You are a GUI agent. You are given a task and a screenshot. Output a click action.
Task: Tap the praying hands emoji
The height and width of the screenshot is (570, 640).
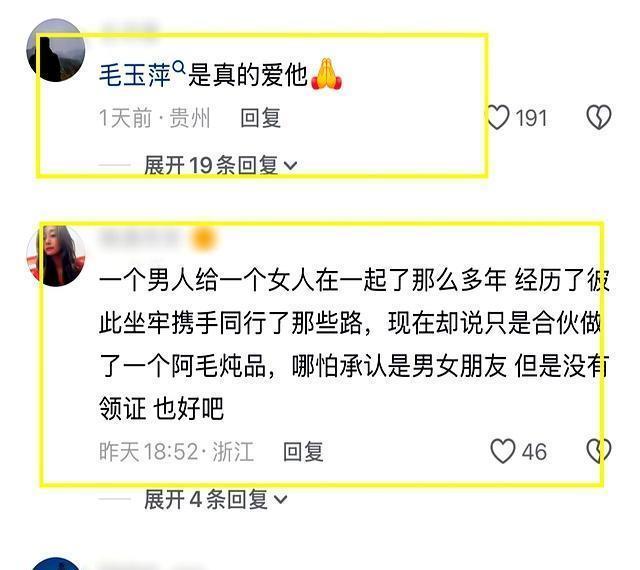point(327,74)
